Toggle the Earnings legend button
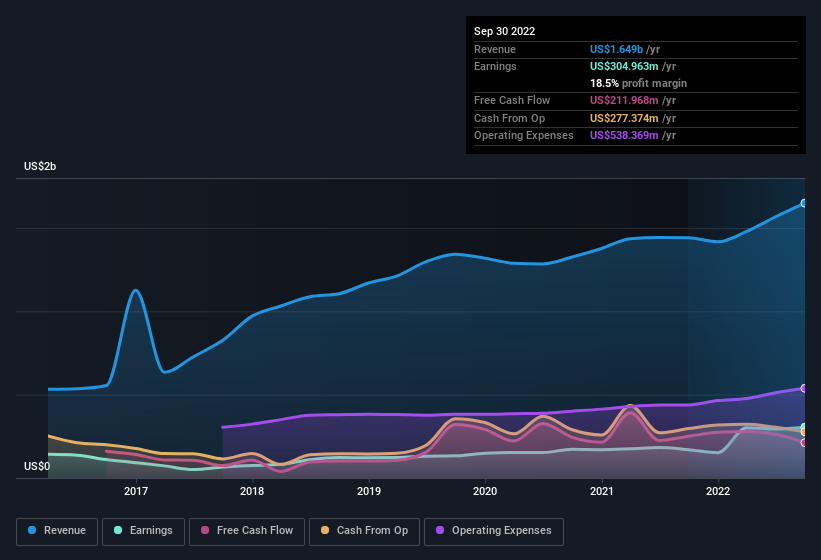This screenshot has width=821, height=560. 143,531
